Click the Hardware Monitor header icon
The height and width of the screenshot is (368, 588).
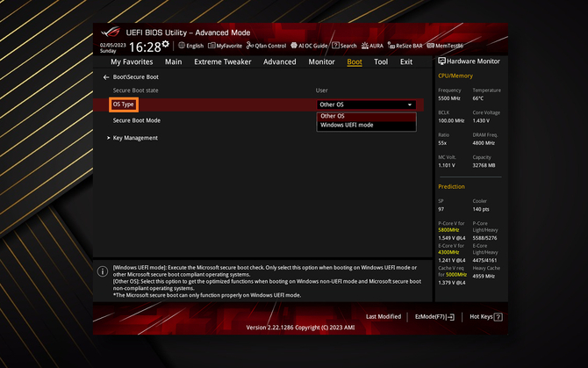pyautogui.click(x=441, y=61)
